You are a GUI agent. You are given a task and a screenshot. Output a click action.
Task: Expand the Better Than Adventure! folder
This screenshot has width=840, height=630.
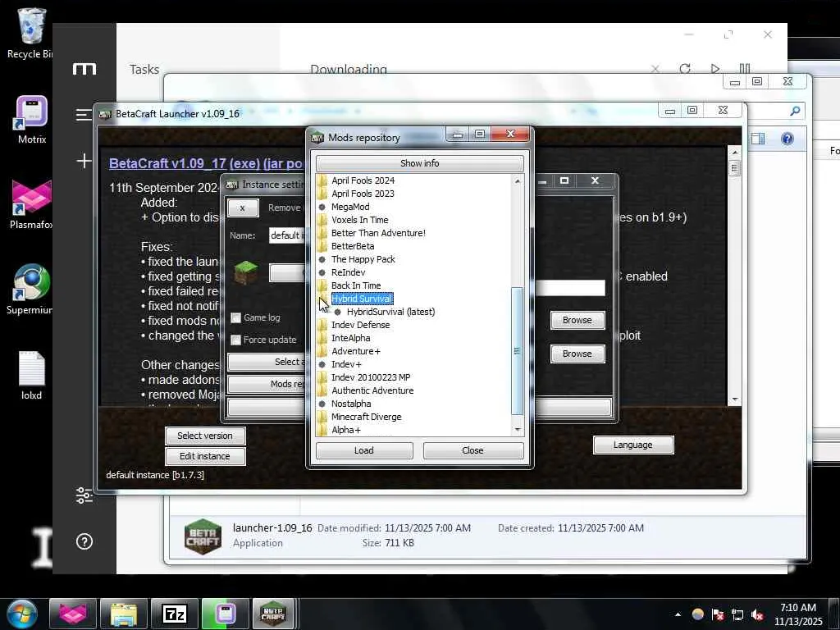click(322, 233)
